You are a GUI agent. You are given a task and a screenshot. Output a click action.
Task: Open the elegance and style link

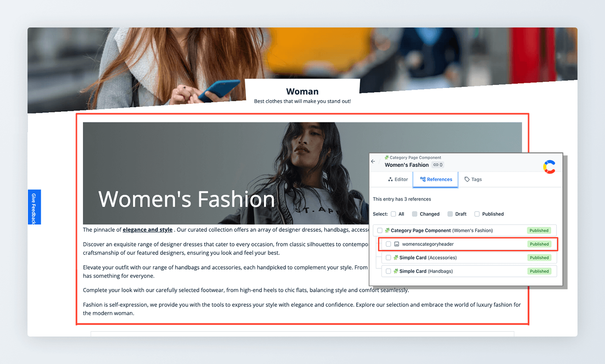pos(147,230)
